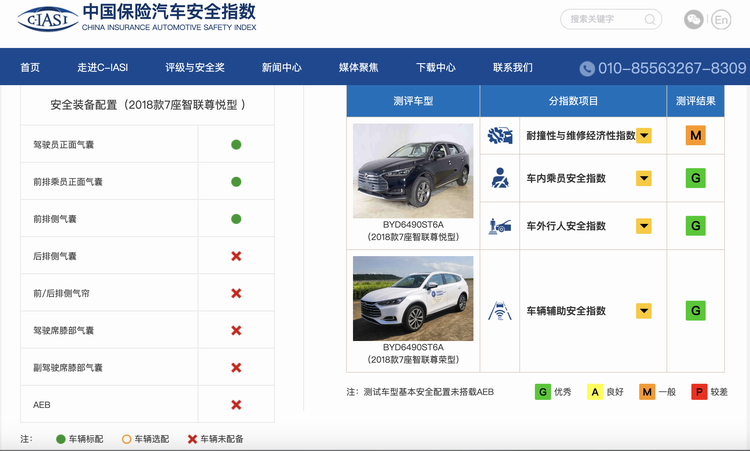Click the vehicle assist safety index icon

tap(500, 311)
